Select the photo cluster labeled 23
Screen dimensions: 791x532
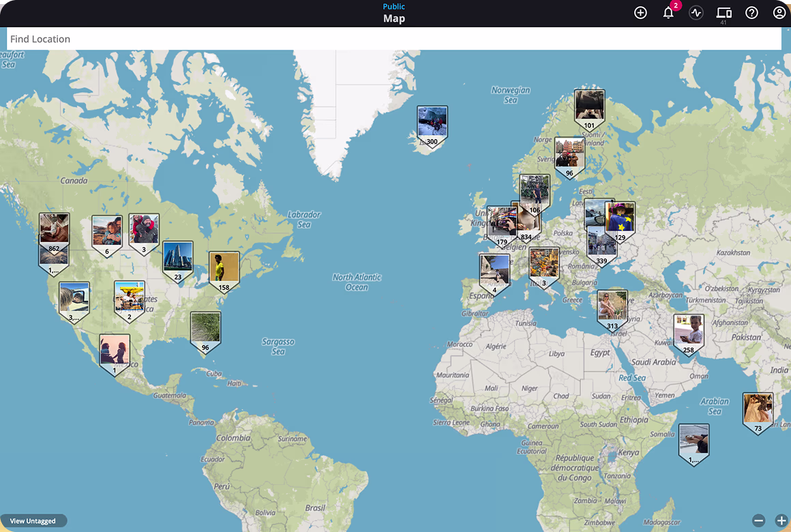click(178, 258)
